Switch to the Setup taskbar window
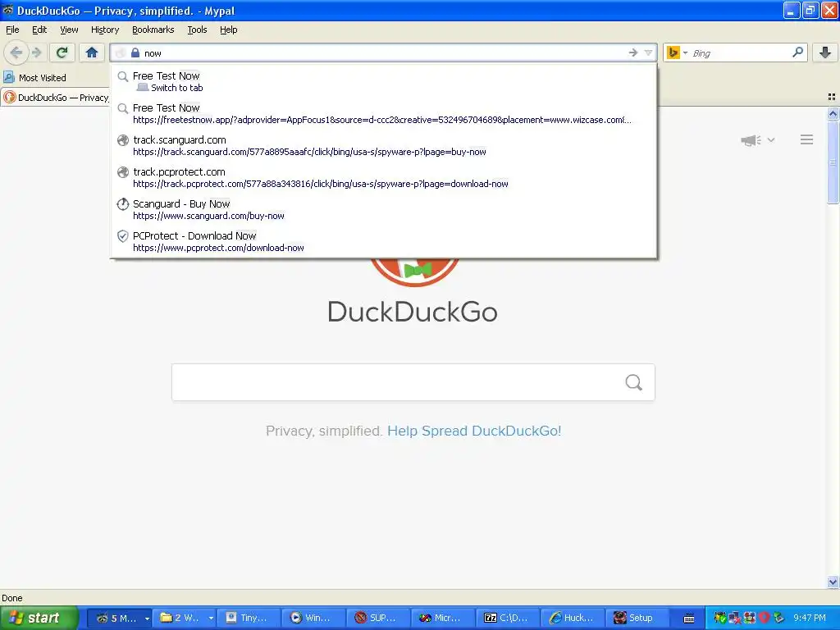Viewport: 840px width, 630px height. pyautogui.click(x=637, y=618)
